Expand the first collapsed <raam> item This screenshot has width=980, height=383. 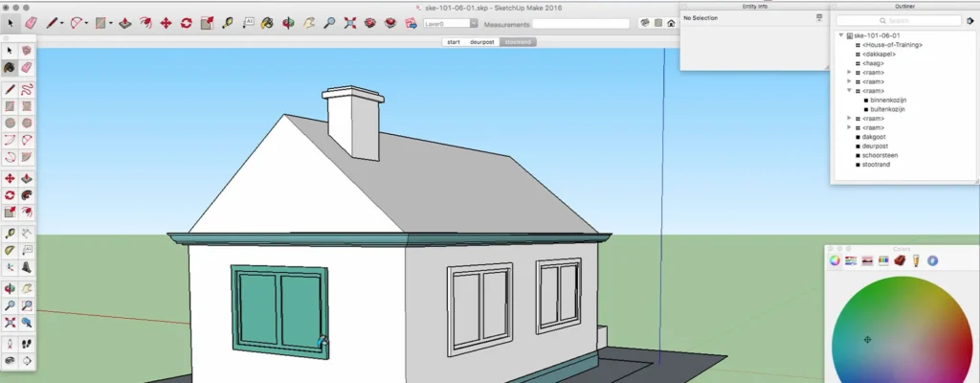pos(849,72)
